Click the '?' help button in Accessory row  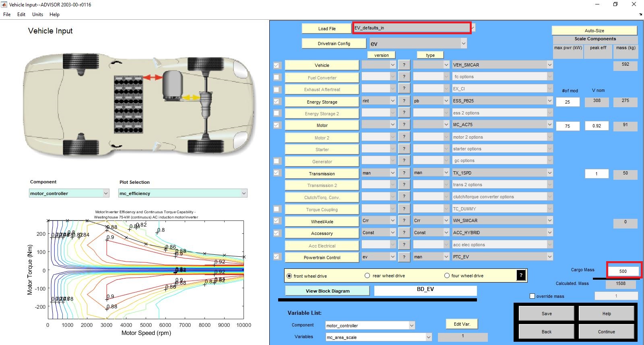click(x=404, y=233)
